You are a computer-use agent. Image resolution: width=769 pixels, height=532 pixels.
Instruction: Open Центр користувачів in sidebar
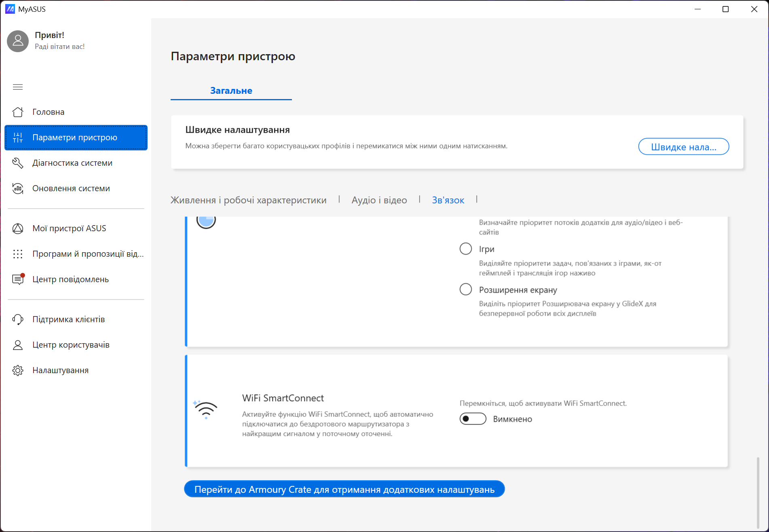pos(71,345)
